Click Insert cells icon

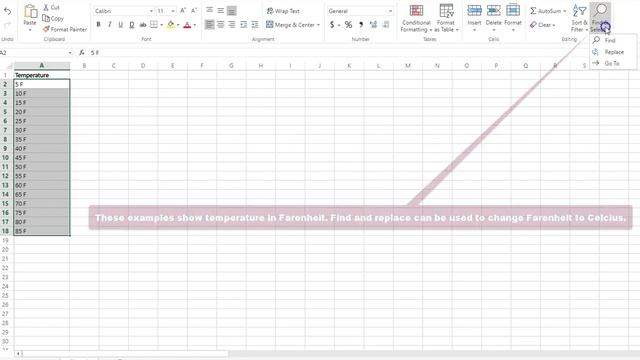pyautogui.click(x=474, y=11)
